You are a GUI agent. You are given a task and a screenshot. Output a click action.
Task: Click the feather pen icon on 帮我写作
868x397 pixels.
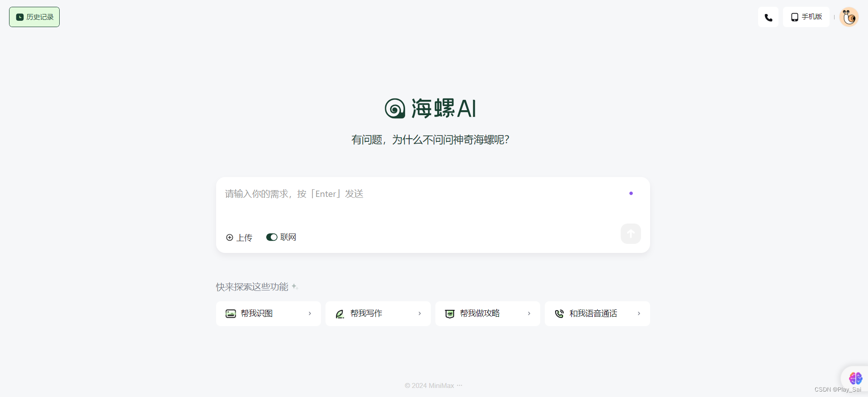point(340,314)
